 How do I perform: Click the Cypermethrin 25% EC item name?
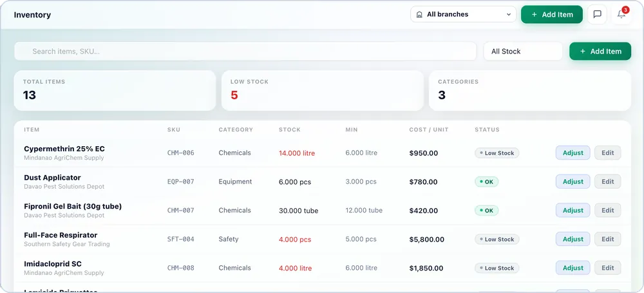(64, 149)
